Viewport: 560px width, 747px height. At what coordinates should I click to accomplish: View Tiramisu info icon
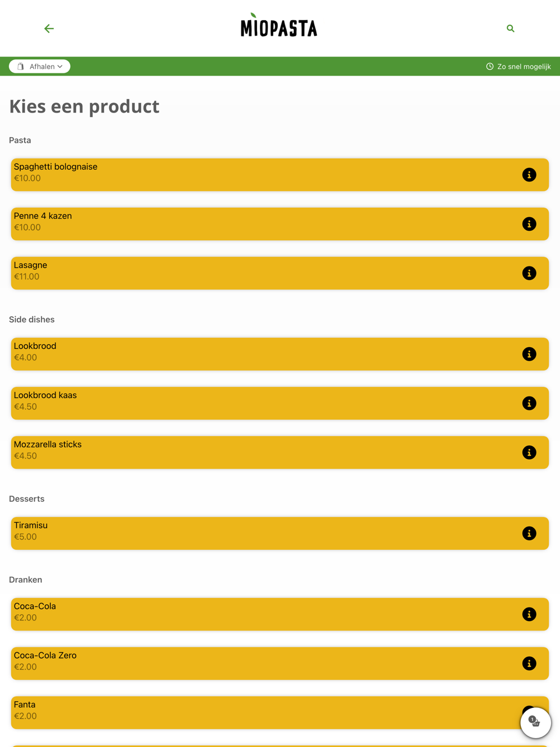coord(529,533)
